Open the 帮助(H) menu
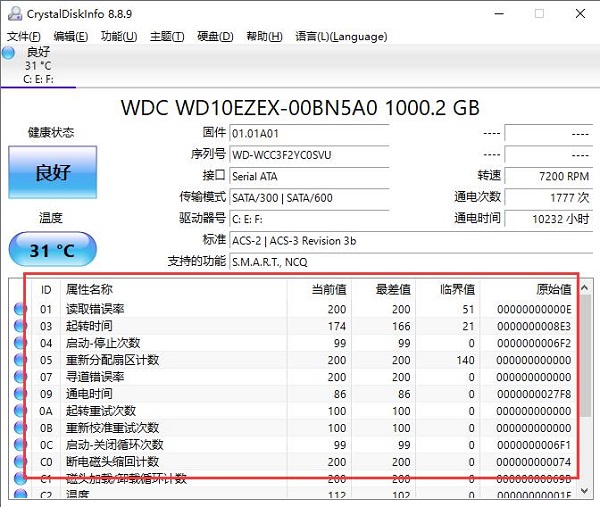The width and height of the screenshot is (600, 507). pyautogui.click(x=264, y=36)
